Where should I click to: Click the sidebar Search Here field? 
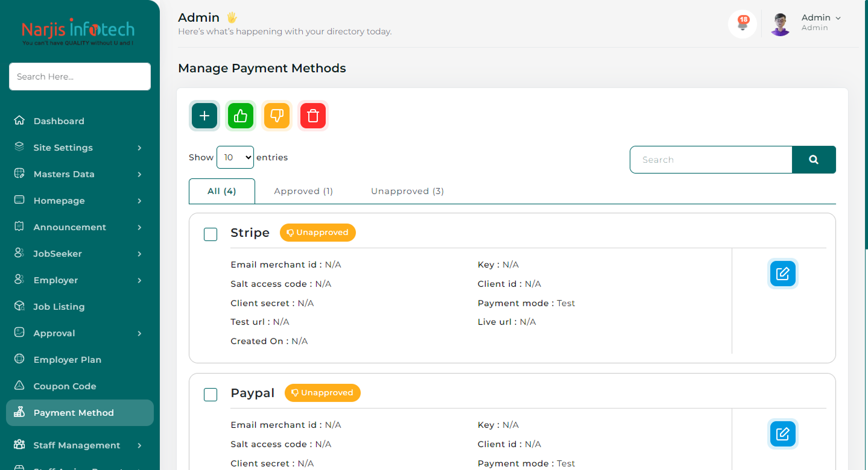point(80,77)
